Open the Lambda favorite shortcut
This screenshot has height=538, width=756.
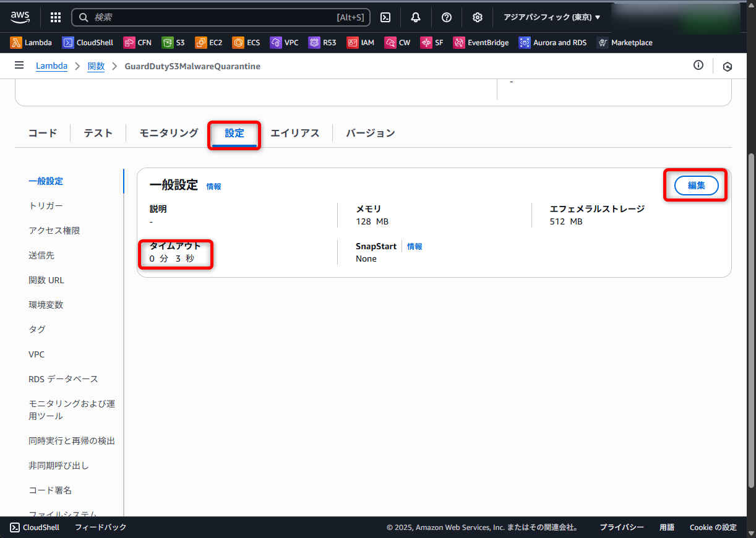[31, 43]
